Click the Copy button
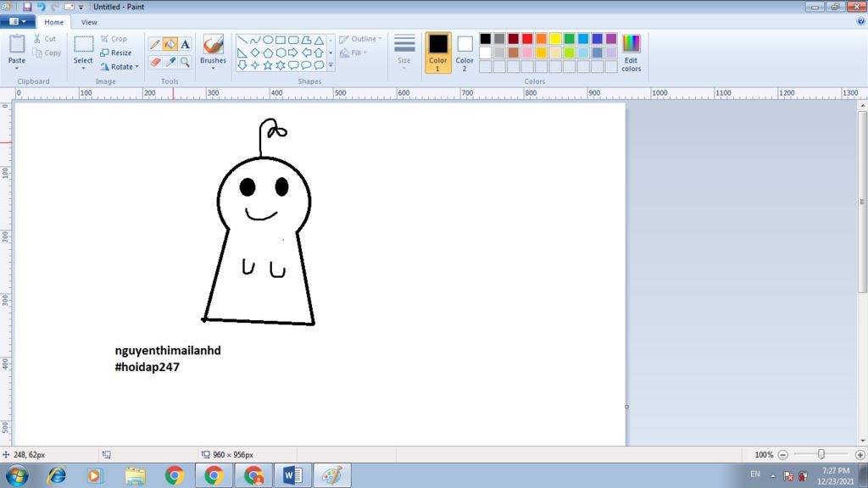This screenshot has width=868, height=488. pos(47,53)
